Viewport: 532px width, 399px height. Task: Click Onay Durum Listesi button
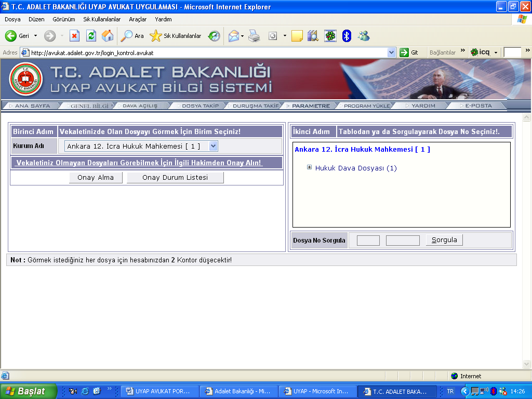[175, 178]
